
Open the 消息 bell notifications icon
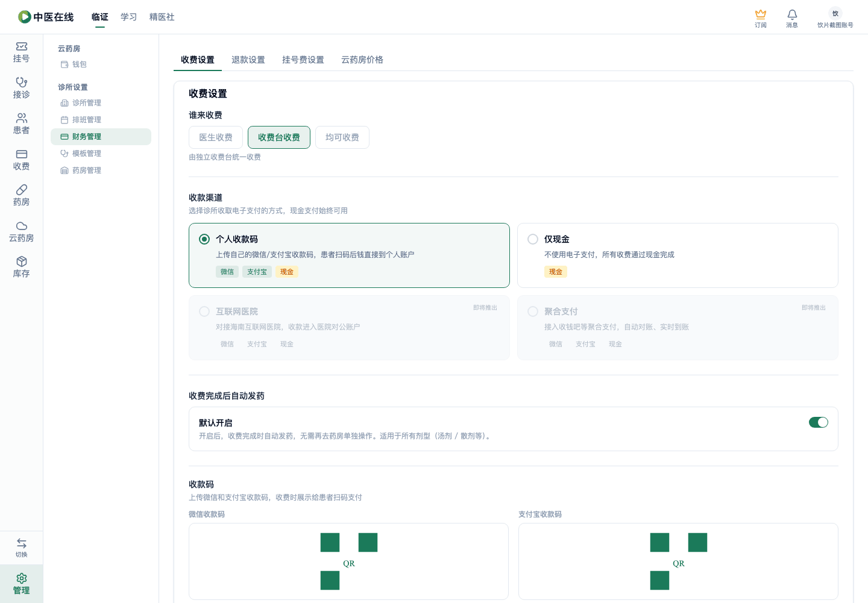pos(792,14)
